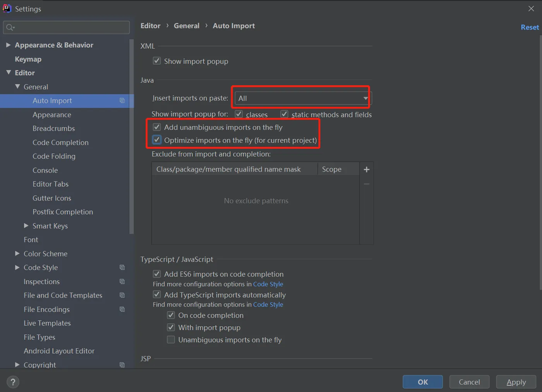Screen dimensions: 542x392
Task: Expand the Color Scheme node
Action: pyautogui.click(x=17, y=253)
